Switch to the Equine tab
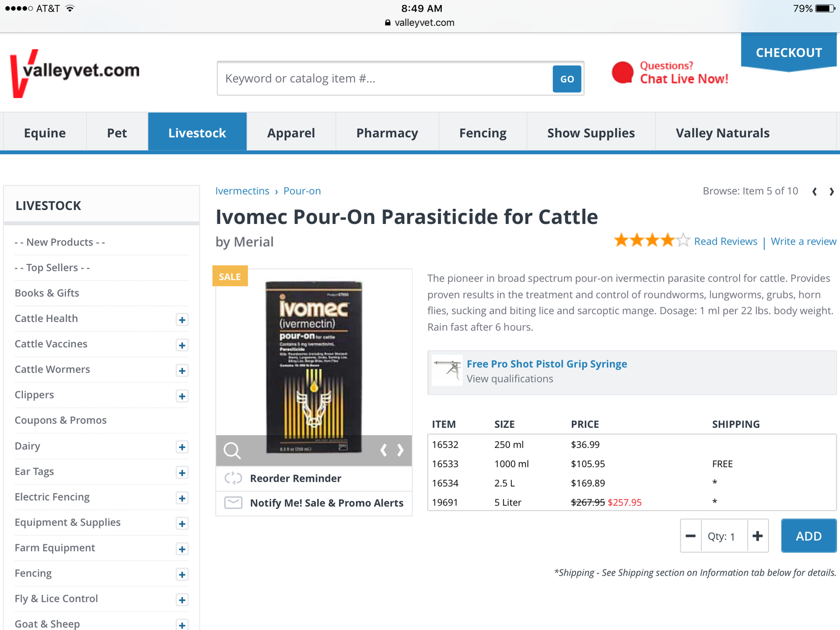The width and height of the screenshot is (840, 630). click(45, 133)
